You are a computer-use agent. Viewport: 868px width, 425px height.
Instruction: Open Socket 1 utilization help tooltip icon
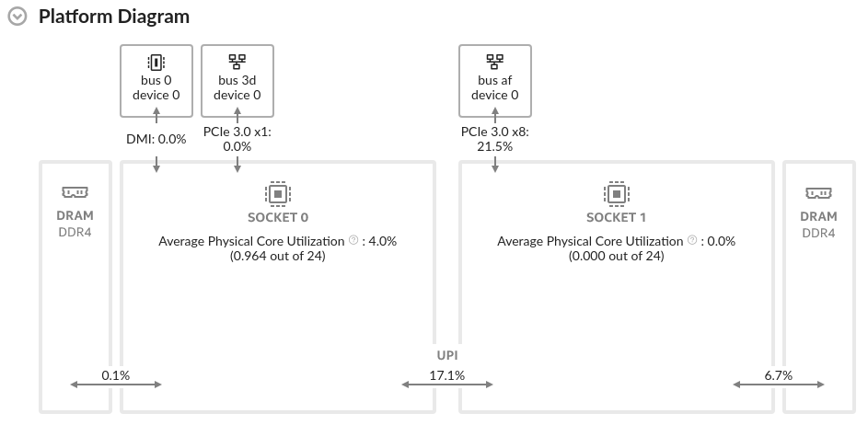(692, 241)
